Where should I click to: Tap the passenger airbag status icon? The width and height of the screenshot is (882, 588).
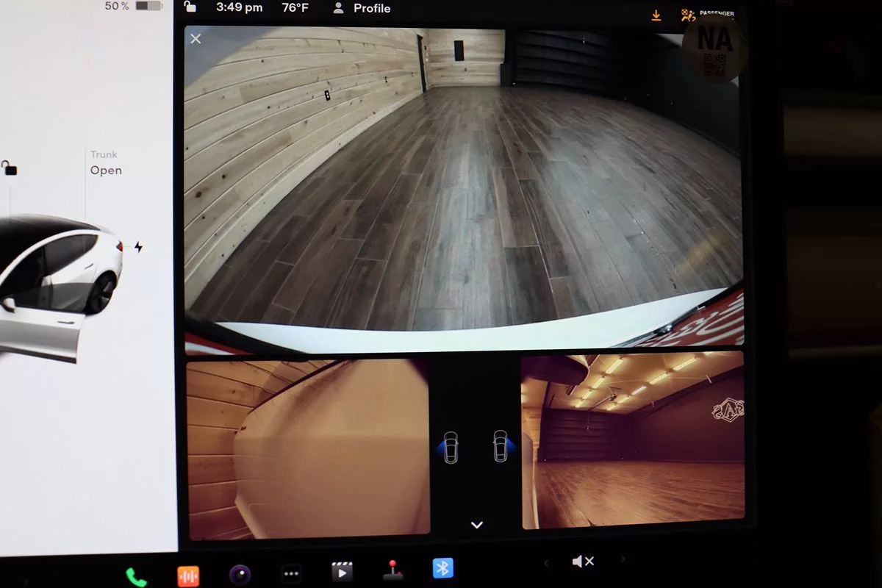[689, 15]
